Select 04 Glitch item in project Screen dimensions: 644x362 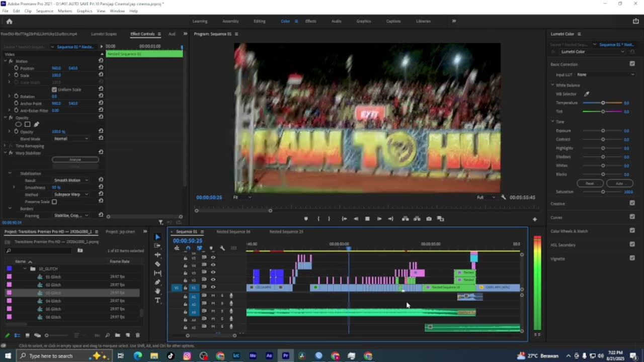pos(53,301)
